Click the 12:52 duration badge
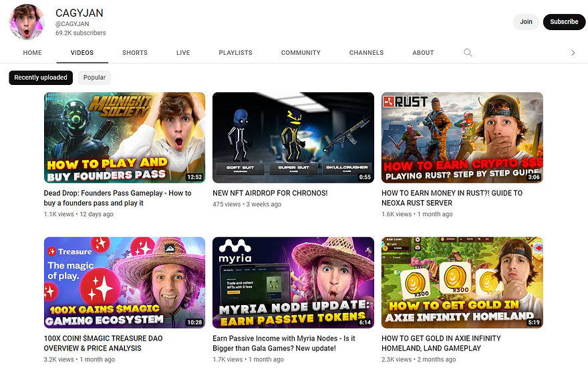This screenshot has width=588, height=376. pyautogui.click(x=194, y=177)
